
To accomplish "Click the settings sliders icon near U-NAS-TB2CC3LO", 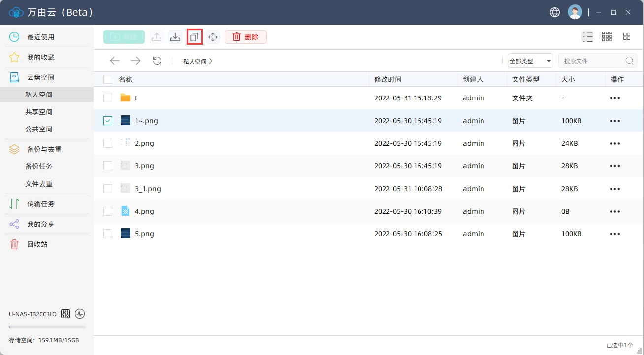I will (65, 314).
